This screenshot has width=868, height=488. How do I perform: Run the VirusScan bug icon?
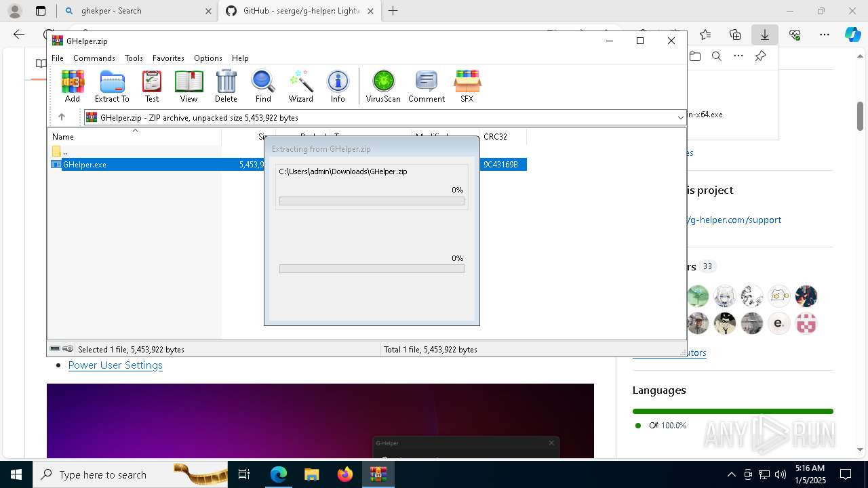pos(383,86)
